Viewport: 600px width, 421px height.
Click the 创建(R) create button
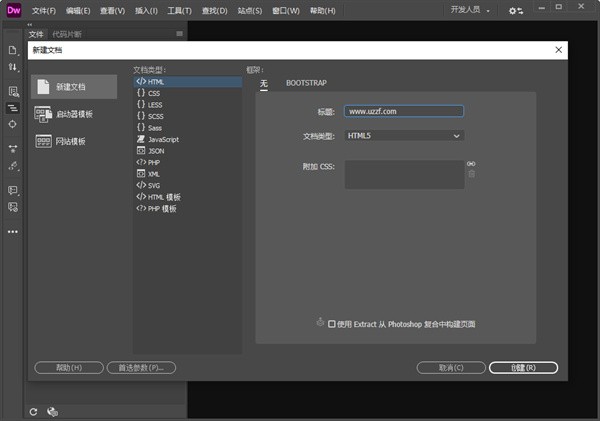(523, 368)
